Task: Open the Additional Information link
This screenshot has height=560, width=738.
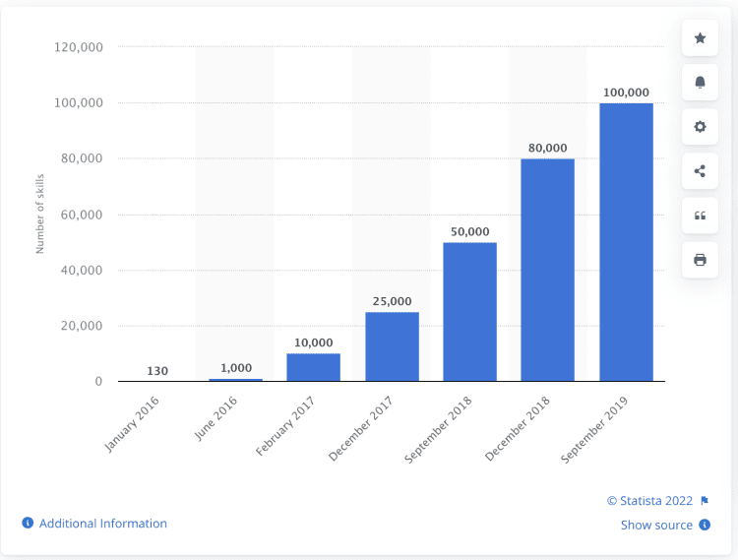Action: click(x=102, y=524)
